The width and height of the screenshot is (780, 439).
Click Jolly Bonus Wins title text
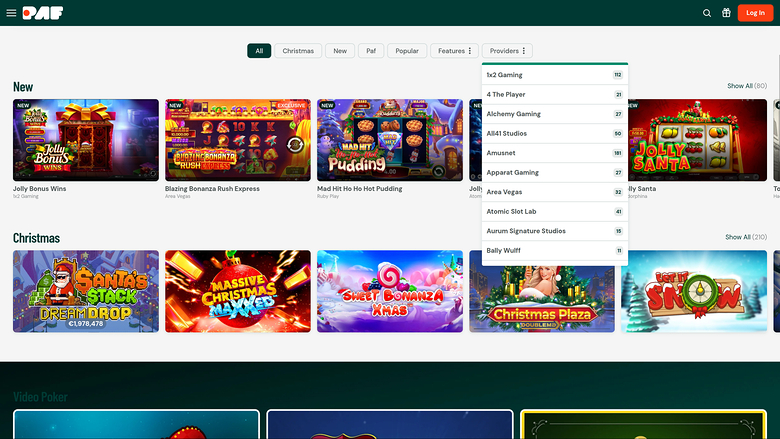(x=39, y=189)
